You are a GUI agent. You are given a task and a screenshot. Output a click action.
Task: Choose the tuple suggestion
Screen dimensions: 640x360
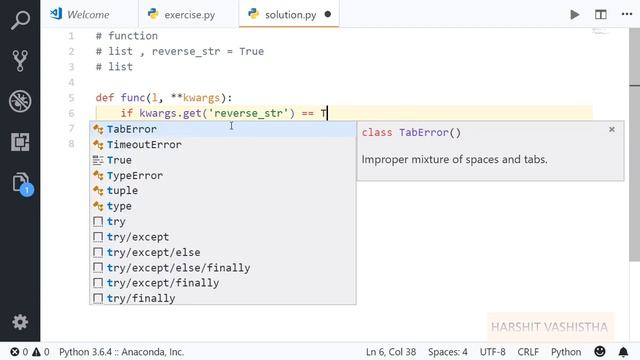pos(223,191)
